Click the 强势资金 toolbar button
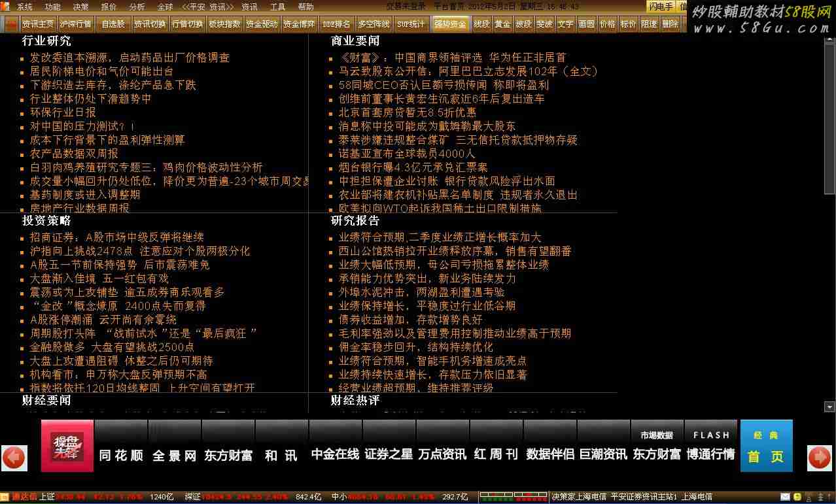Image resolution: width=836 pixels, height=504 pixels. 450,24
